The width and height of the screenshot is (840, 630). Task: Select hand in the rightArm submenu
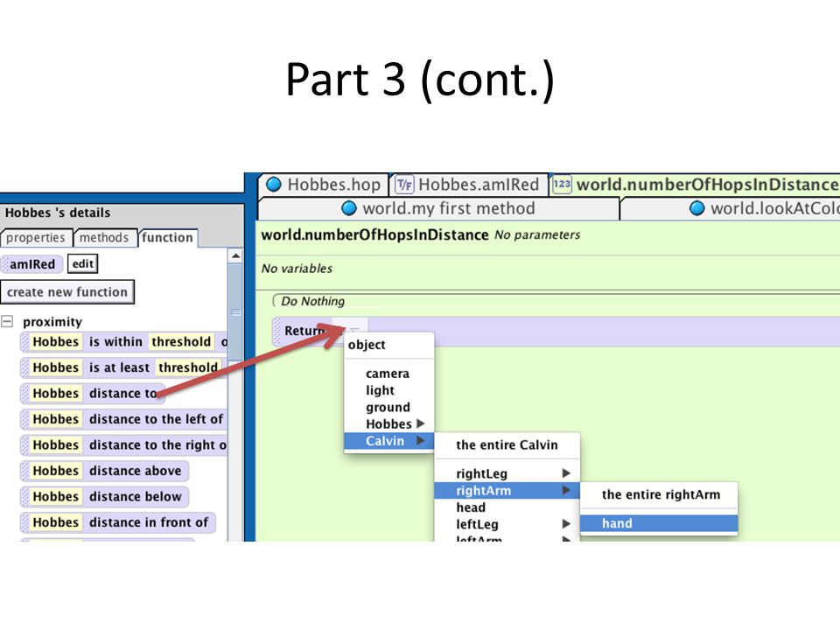tap(659, 523)
